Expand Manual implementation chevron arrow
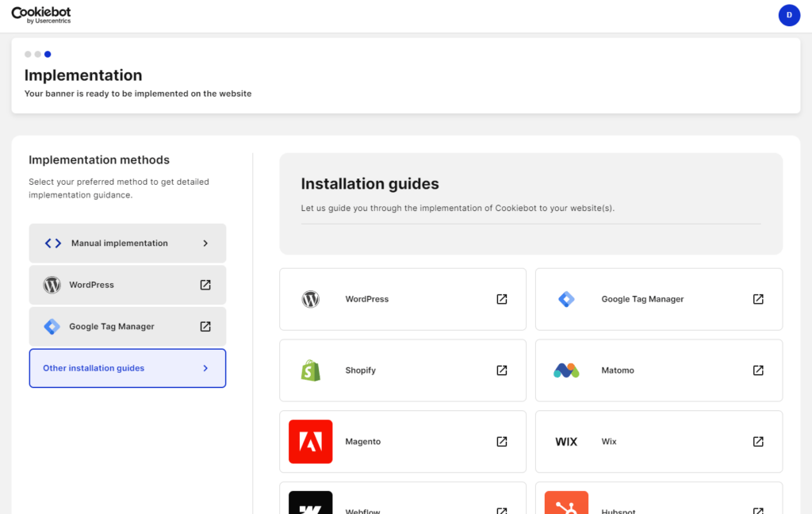This screenshot has height=514, width=812. point(205,243)
